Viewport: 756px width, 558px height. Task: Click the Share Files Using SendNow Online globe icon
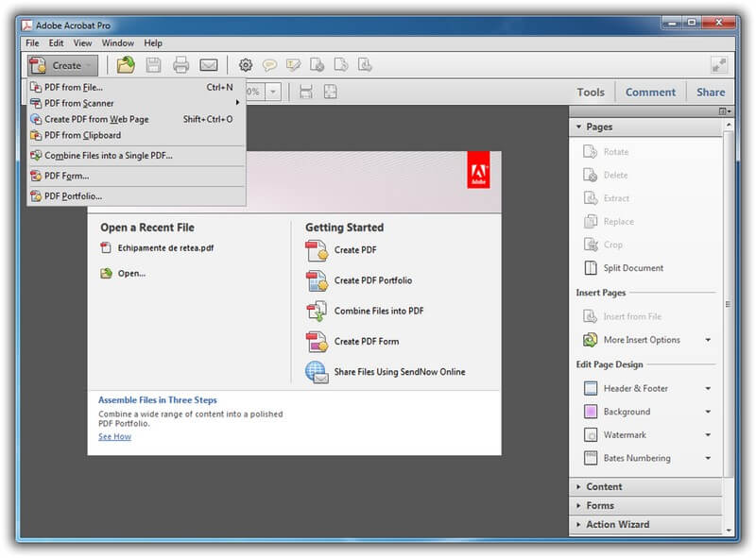(x=317, y=372)
